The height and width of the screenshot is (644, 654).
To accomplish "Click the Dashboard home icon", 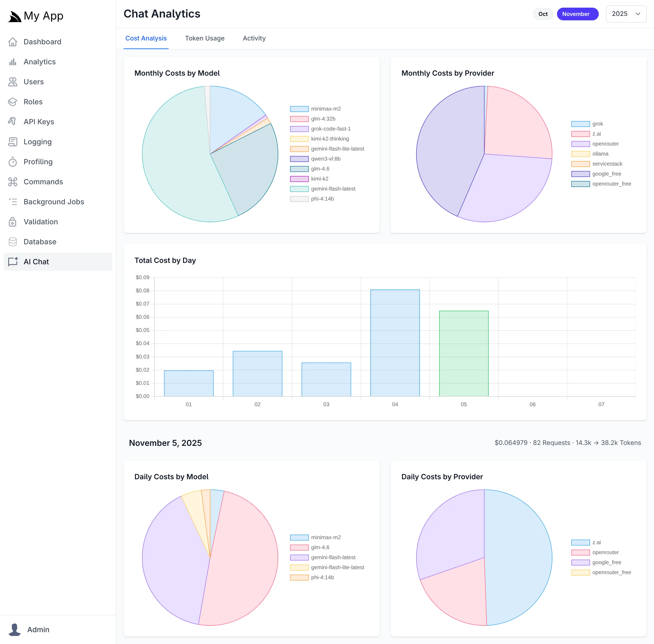I will [12, 42].
